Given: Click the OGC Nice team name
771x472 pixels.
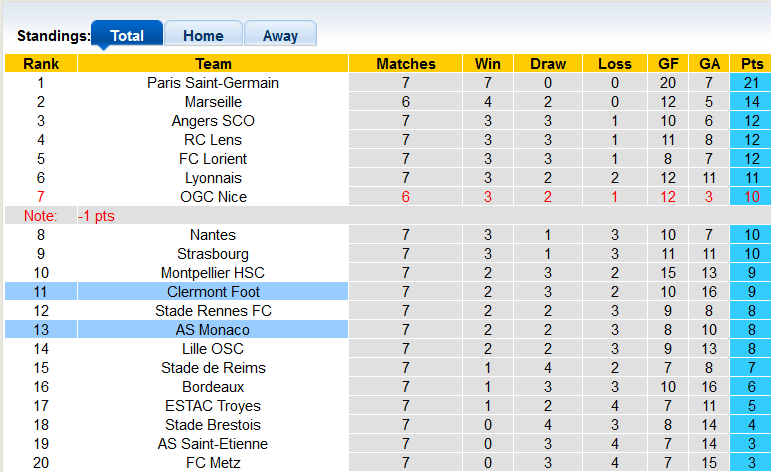Looking at the screenshot, I should click(213, 197).
